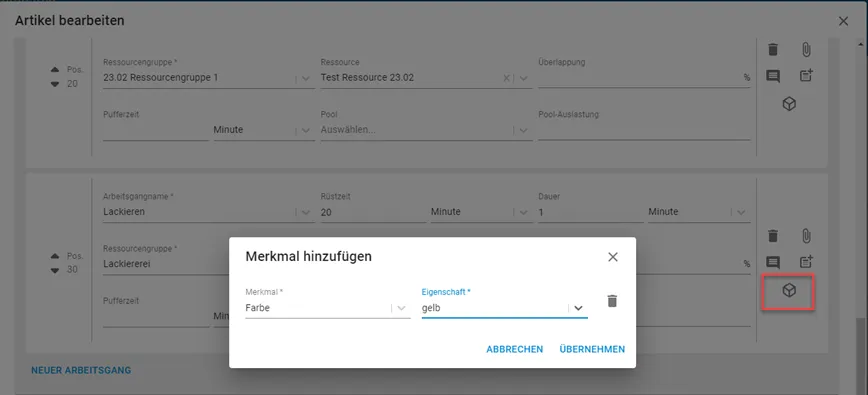The image size is (868, 395).
Task: Click the Ressourcengruppe field showing Lackiererei
Action: [166, 264]
